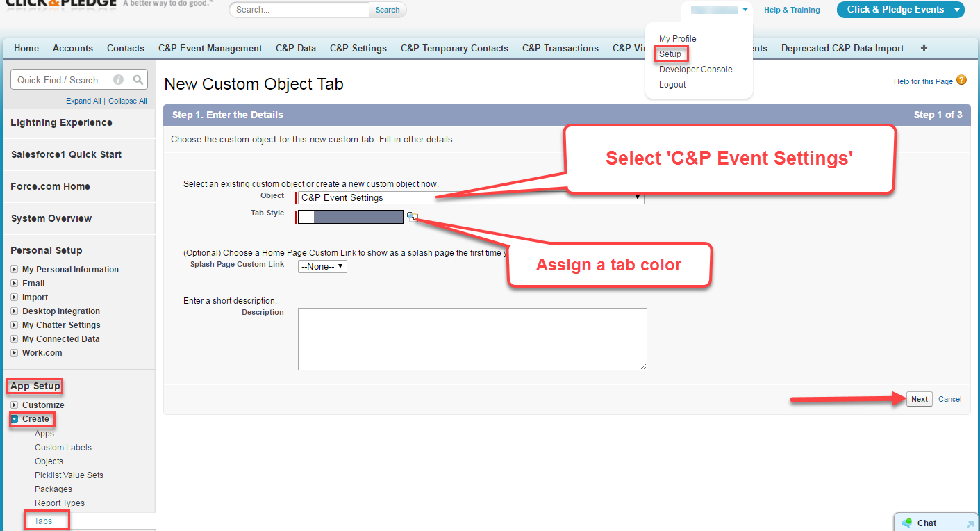Click the top Search button
This screenshot has height=531, width=980.
388,10
